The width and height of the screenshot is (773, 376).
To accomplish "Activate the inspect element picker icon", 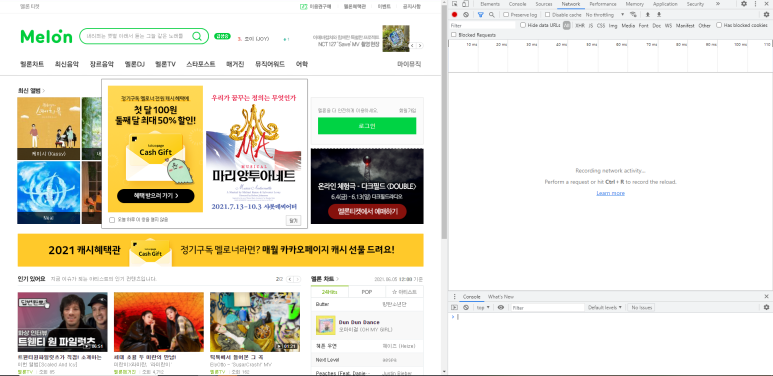I will 455,4.
